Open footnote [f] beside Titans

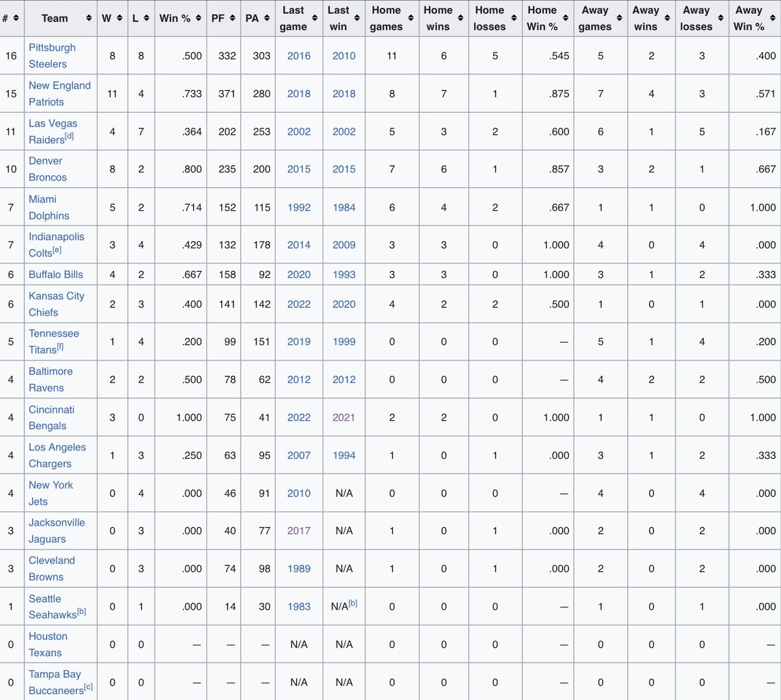(x=60, y=346)
